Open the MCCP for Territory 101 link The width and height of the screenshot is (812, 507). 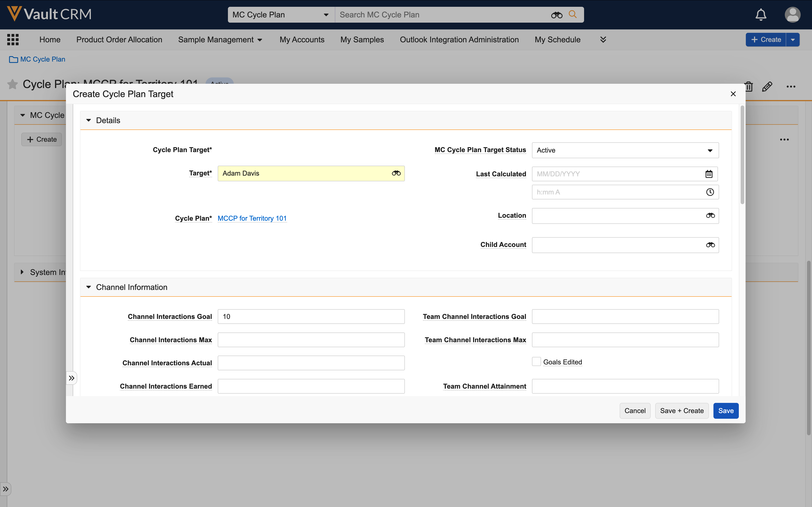[252, 218]
